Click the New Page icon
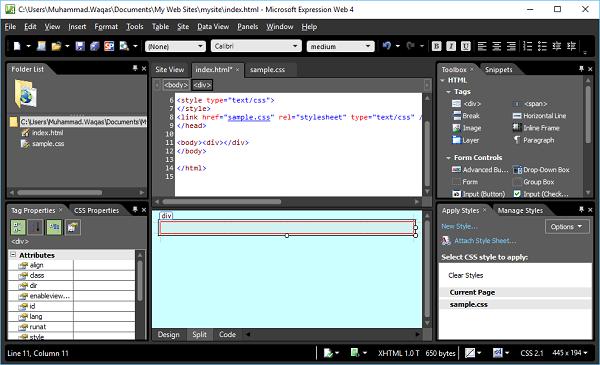Screen dimensions: 600x365 point(17,46)
